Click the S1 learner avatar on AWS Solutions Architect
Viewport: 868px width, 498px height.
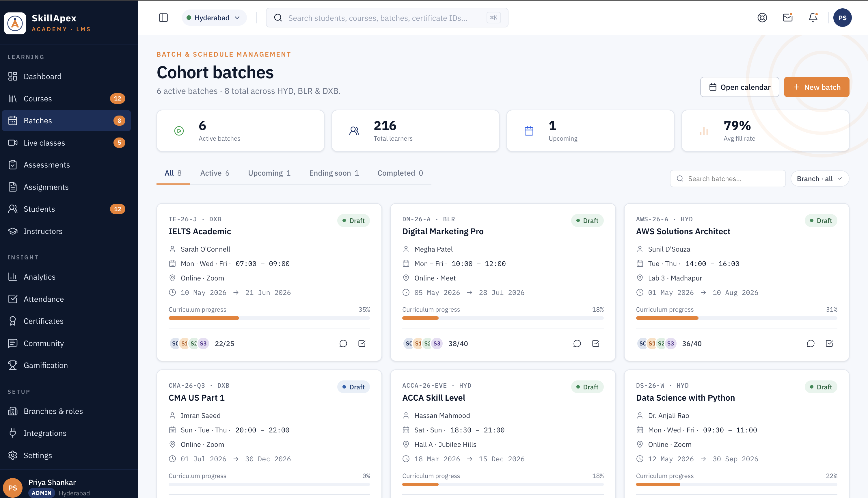pyautogui.click(x=652, y=343)
